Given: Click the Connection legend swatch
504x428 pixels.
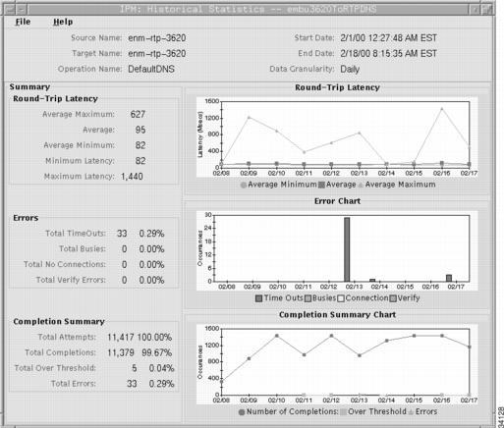Looking at the screenshot, I should tap(341, 298).
